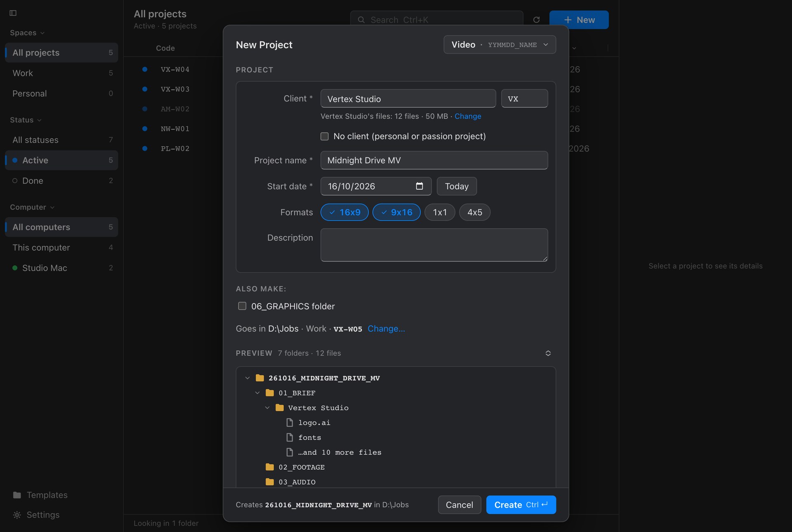The image size is (792, 532).
Task: Click the blue status dot for VX-W04
Action: 145,69
